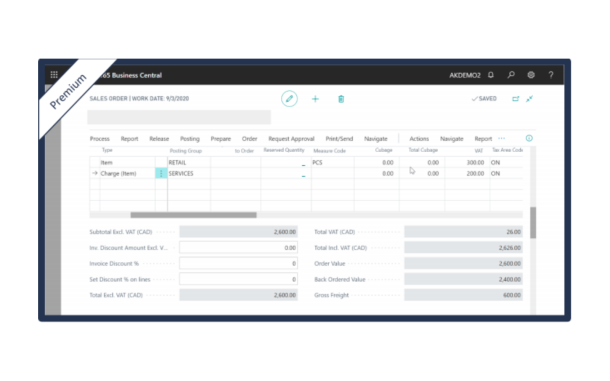
Task: Open the app launcher waffle icon
Action: 54,75
